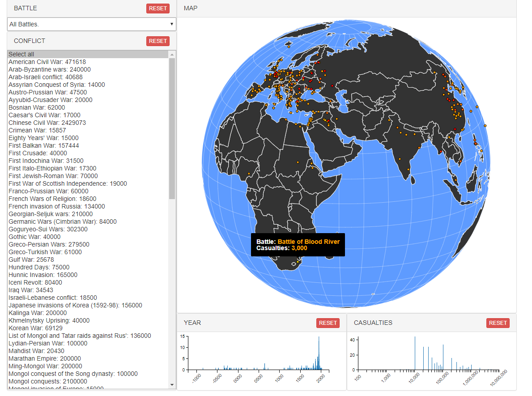This screenshot has width=532, height=396.
Task: Select First Crusade: 40000
Action: point(88,153)
